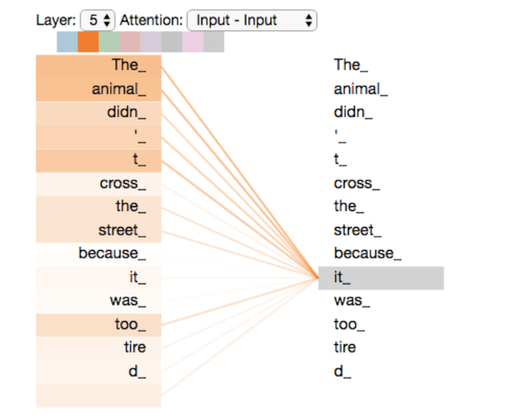Viewport: 511px width, 420px height.
Task: Select the orange-shaded 'animal_' token
Action: pyautogui.click(x=99, y=89)
